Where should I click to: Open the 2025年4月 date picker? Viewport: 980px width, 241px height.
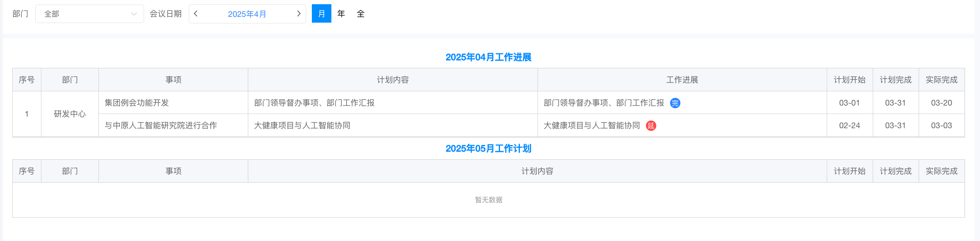point(247,14)
